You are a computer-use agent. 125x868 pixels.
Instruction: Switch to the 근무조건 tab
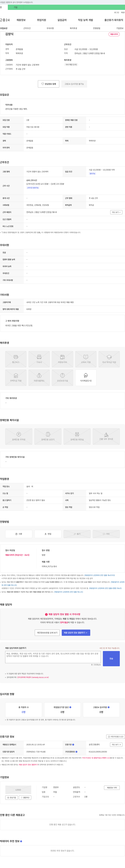27,28
